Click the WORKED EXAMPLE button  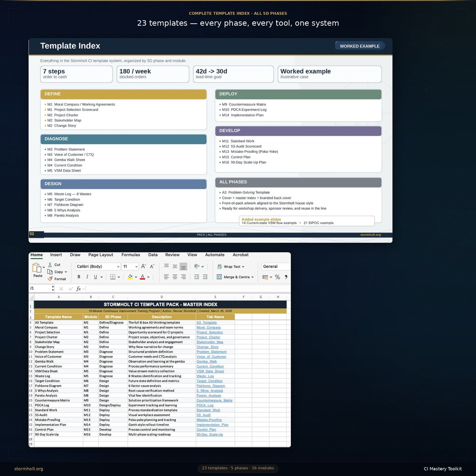click(x=360, y=46)
